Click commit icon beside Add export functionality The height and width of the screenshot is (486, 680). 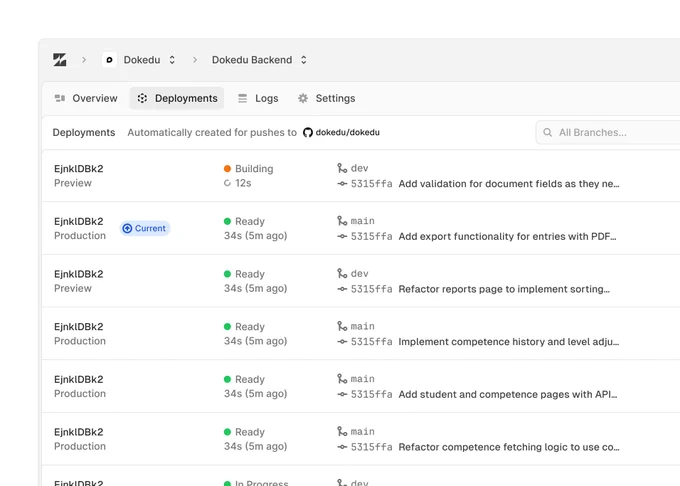[x=342, y=236]
